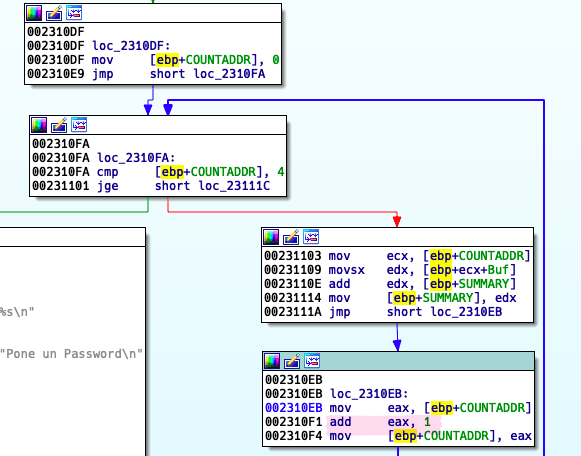Click the string "Pone un Password\n"
This screenshot has width=581, height=456.
click(x=71, y=354)
